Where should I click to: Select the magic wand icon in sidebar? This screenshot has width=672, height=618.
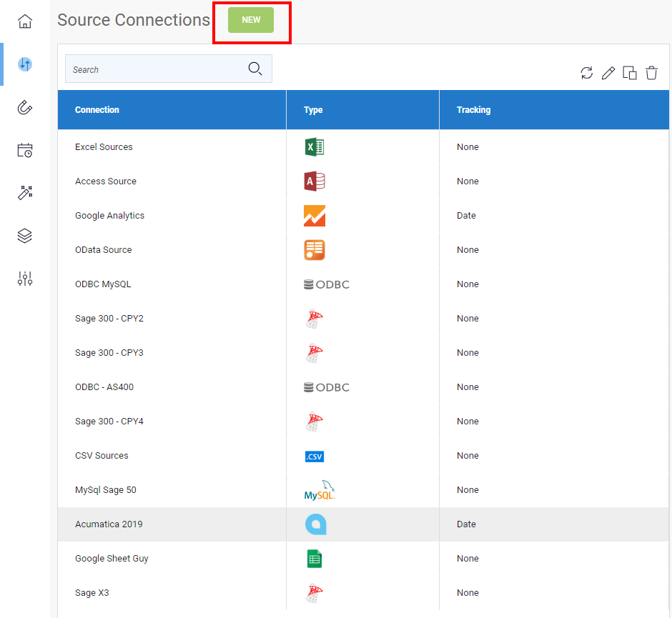[x=25, y=193]
